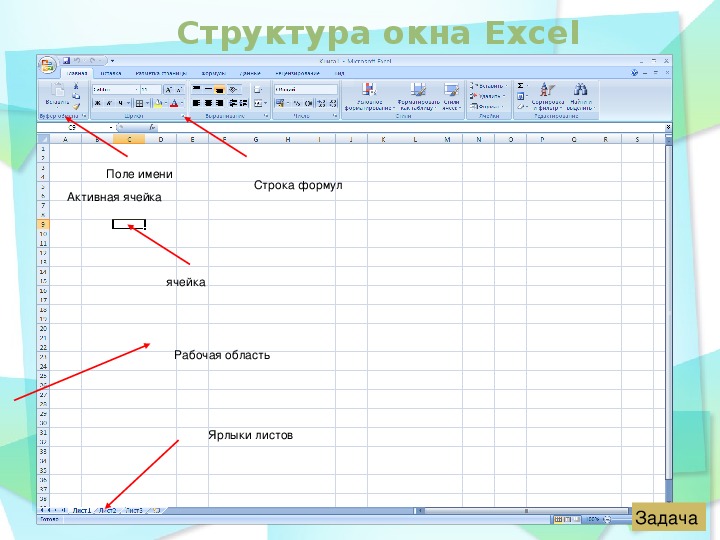
Task: Toggle top vertical alignment
Action: 197,89
